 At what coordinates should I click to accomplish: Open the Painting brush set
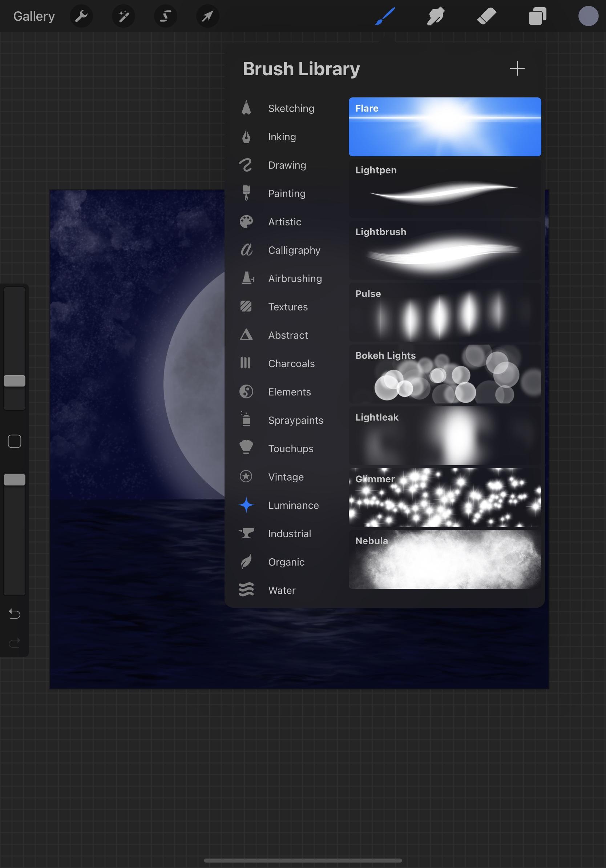point(288,194)
